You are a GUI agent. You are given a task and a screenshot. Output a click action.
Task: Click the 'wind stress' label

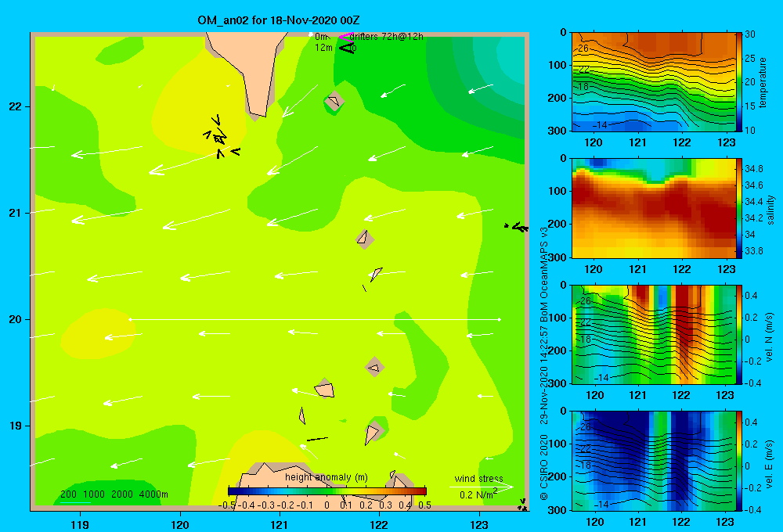click(479, 479)
